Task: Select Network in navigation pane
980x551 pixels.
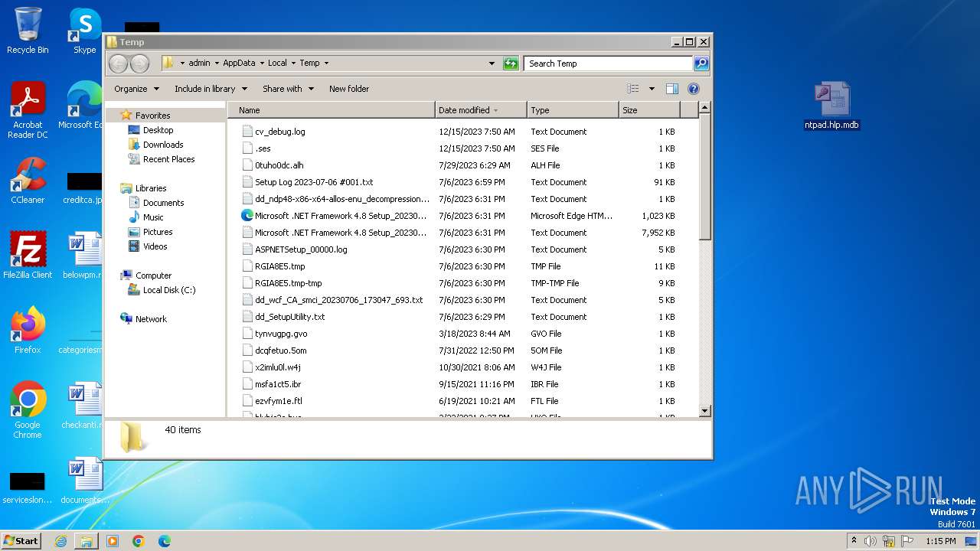Action: (x=151, y=319)
